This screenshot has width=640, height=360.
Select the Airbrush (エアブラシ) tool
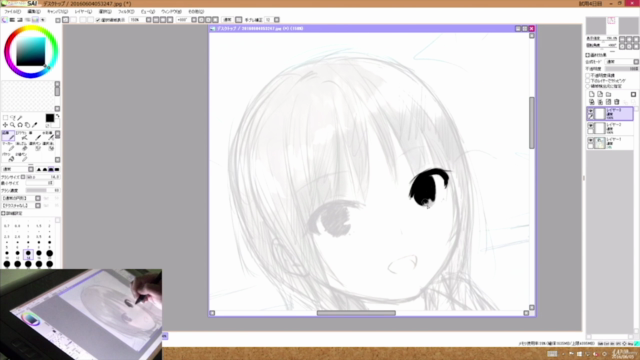click(23, 136)
